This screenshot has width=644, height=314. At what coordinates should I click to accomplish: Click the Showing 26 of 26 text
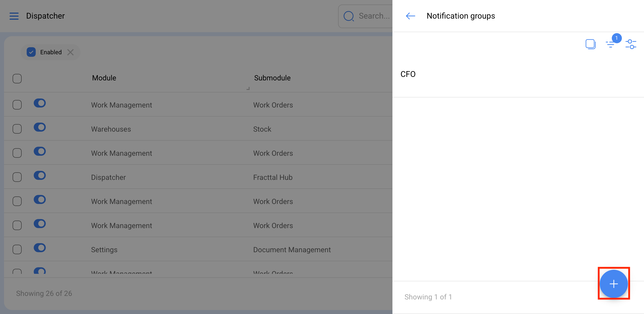tap(44, 293)
